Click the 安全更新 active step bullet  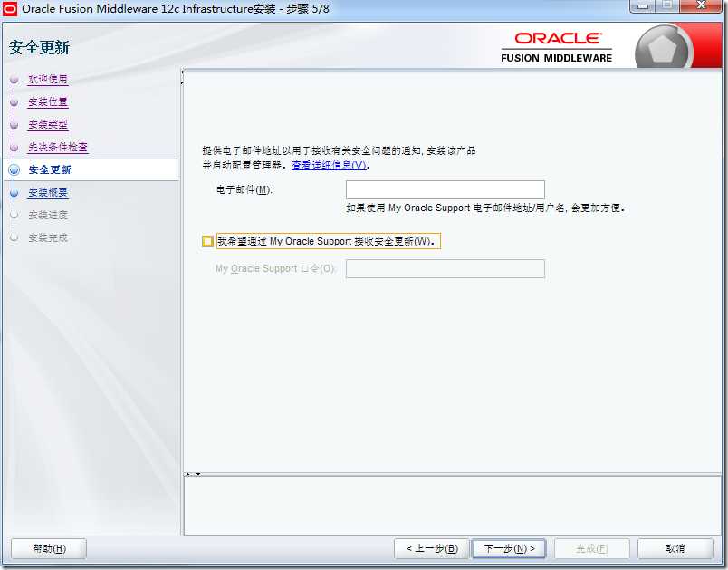tap(14, 170)
